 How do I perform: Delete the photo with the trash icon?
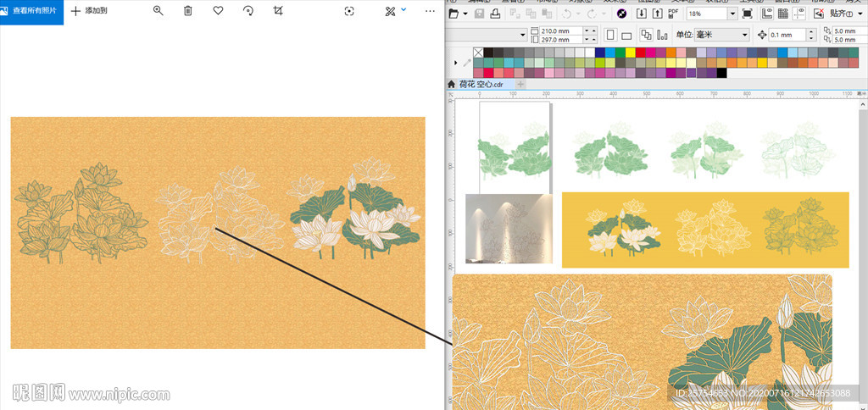coord(188,11)
